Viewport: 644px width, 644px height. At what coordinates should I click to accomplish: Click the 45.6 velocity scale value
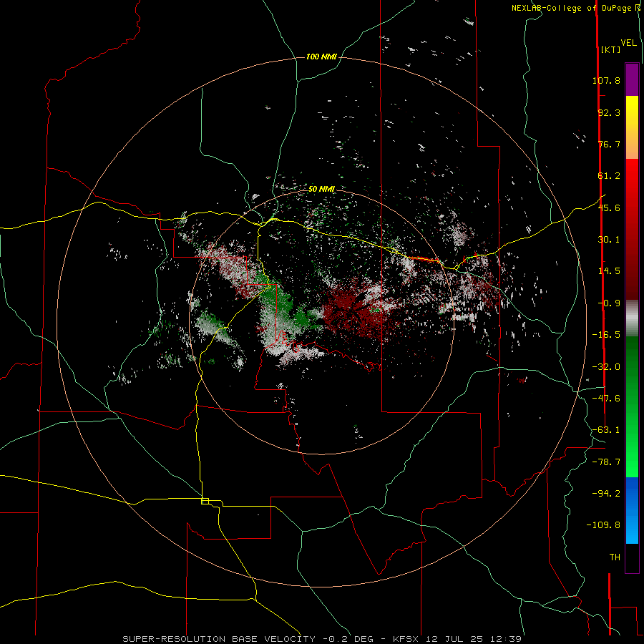(609, 208)
